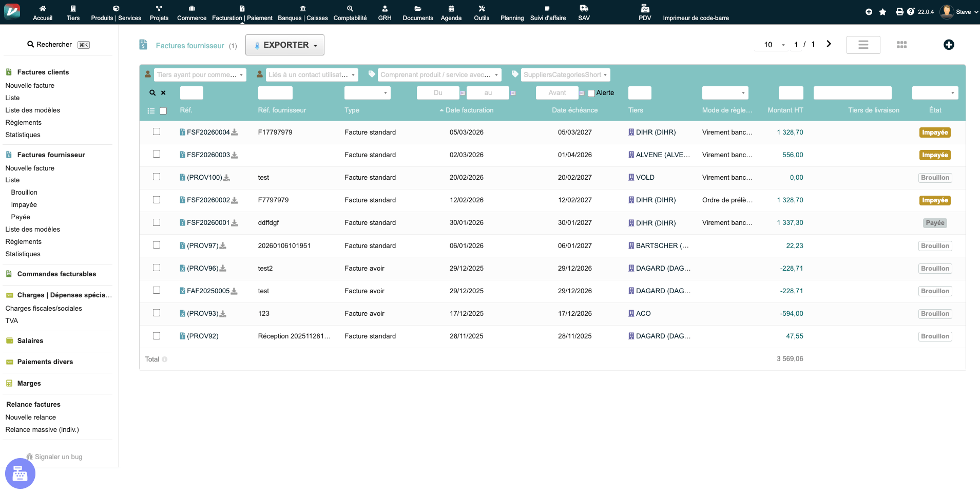Open the EXPORTER dropdown
980x493 pixels.
(285, 45)
